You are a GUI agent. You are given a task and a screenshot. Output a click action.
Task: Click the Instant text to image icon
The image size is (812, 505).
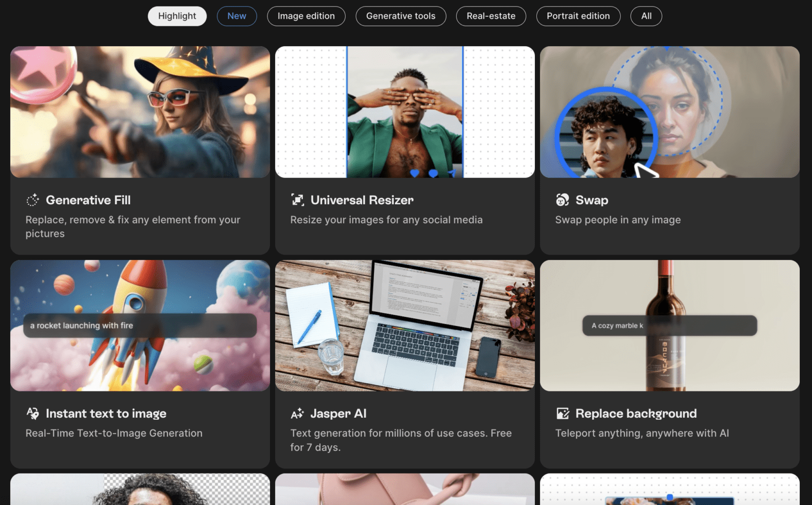point(32,413)
